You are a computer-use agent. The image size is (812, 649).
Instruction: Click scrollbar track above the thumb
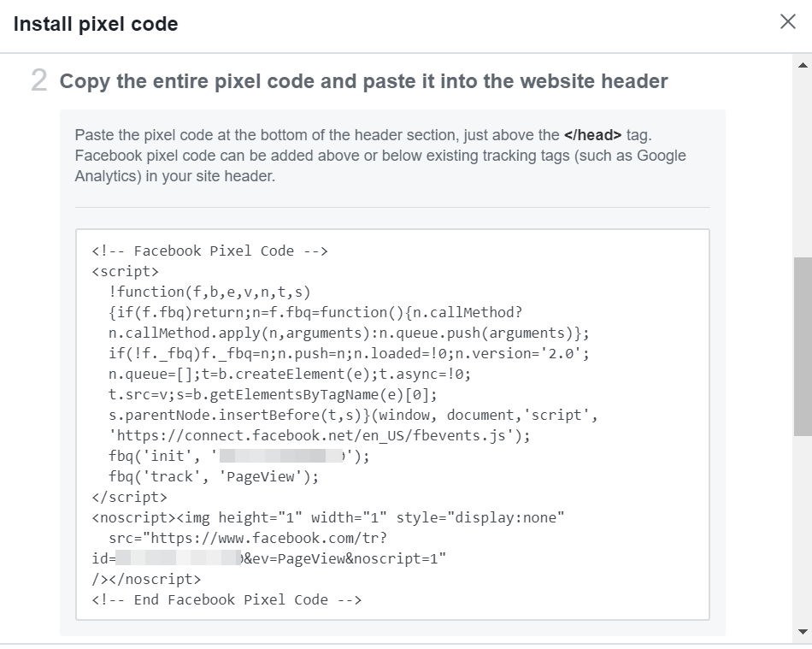click(803, 162)
